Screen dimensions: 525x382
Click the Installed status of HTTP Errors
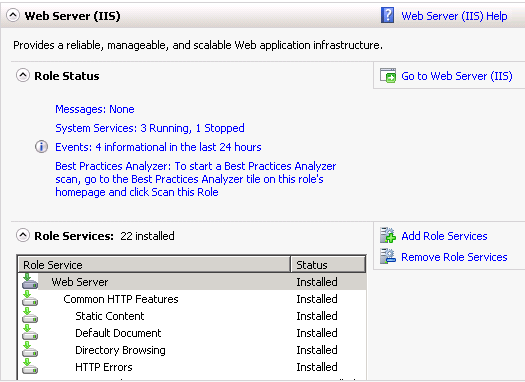pos(317,367)
